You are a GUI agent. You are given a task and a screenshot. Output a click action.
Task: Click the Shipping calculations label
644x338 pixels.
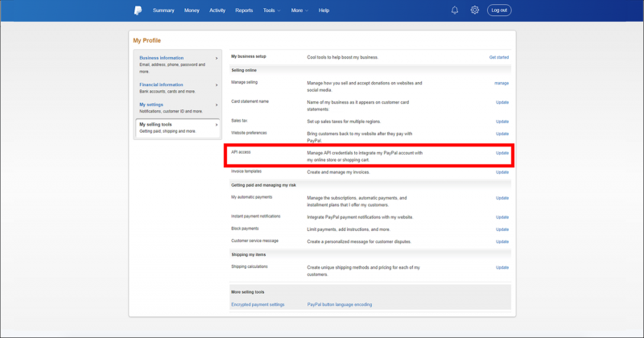tap(250, 267)
